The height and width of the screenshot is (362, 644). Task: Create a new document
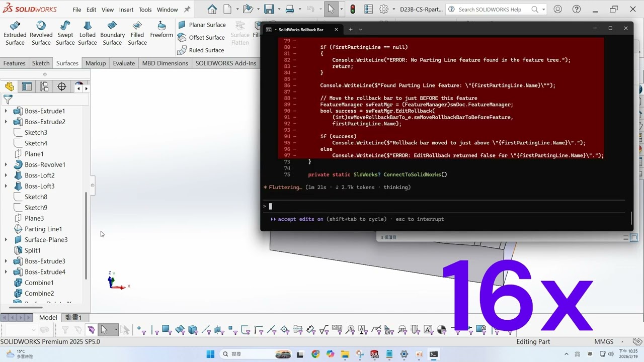click(228, 9)
